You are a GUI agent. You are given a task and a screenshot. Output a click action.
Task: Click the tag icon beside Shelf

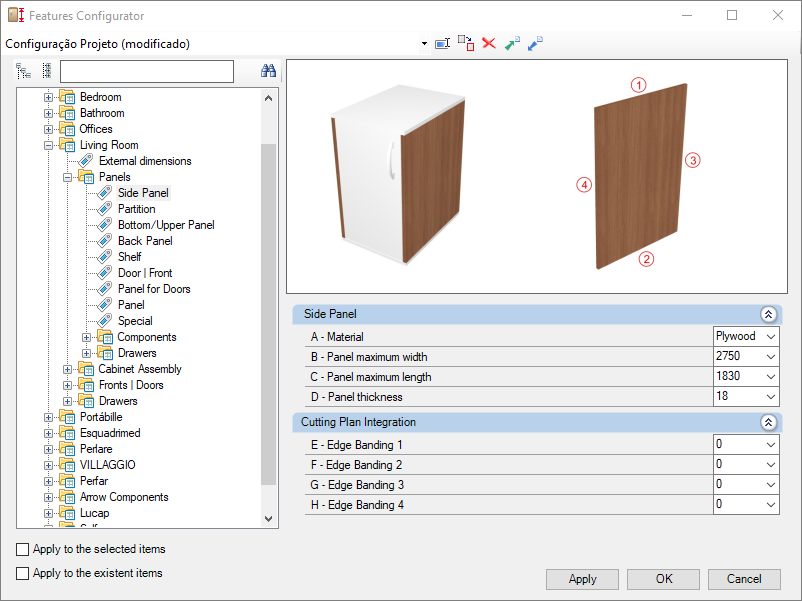coord(105,257)
